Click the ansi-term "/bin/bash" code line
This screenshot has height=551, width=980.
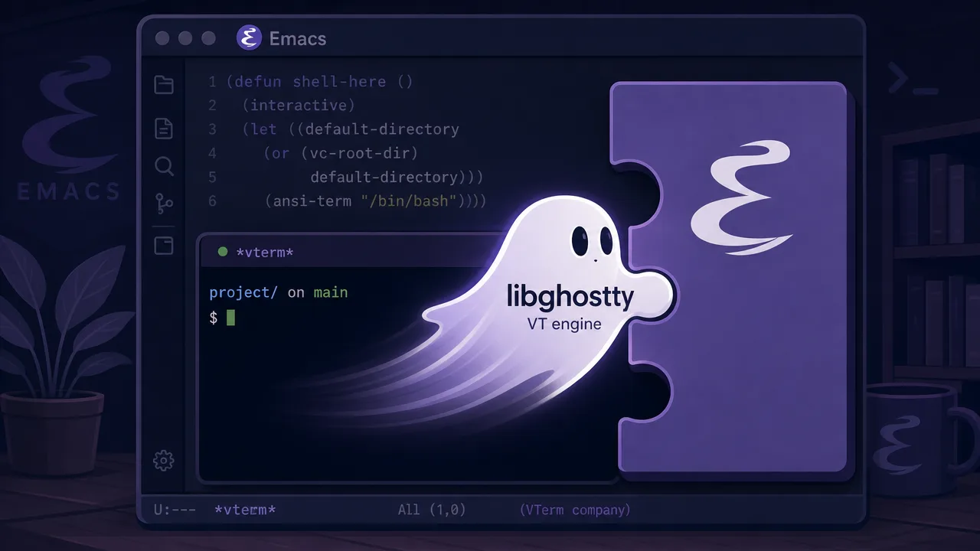(x=375, y=201)
